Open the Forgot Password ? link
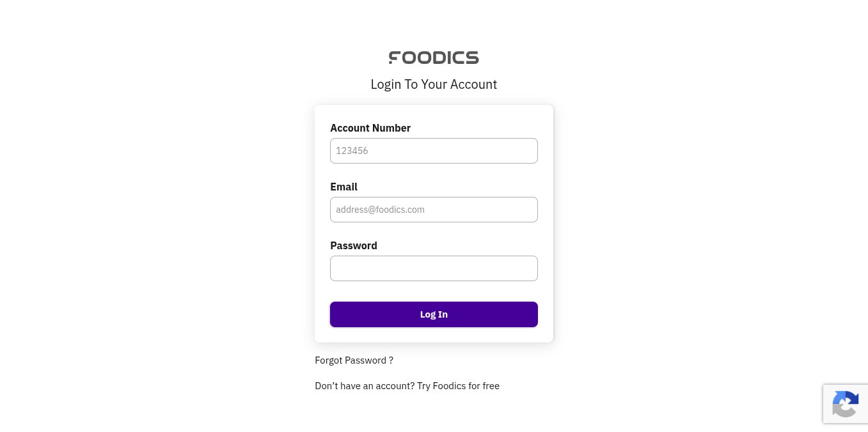The width and height of the screenshot is (868, 432). 354,360
